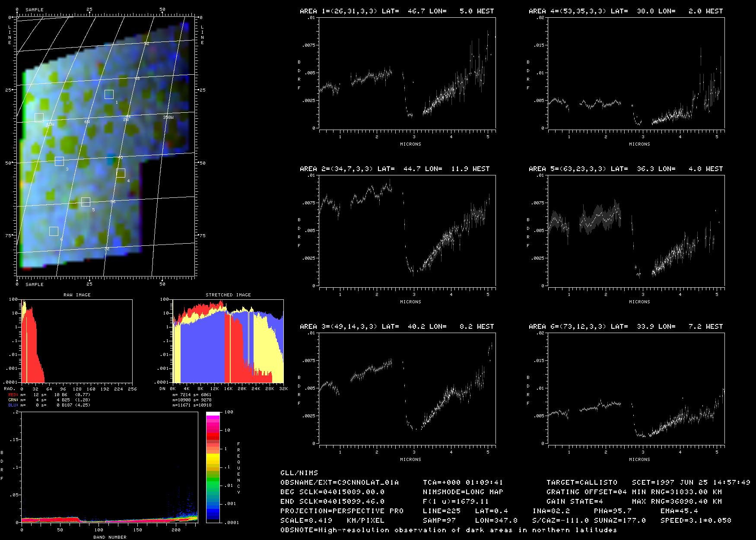Screen dimensions: 756x540
Task: Click the 'AREA 6=(73,12,3,3)' plot title
Action: click(568, 327)
